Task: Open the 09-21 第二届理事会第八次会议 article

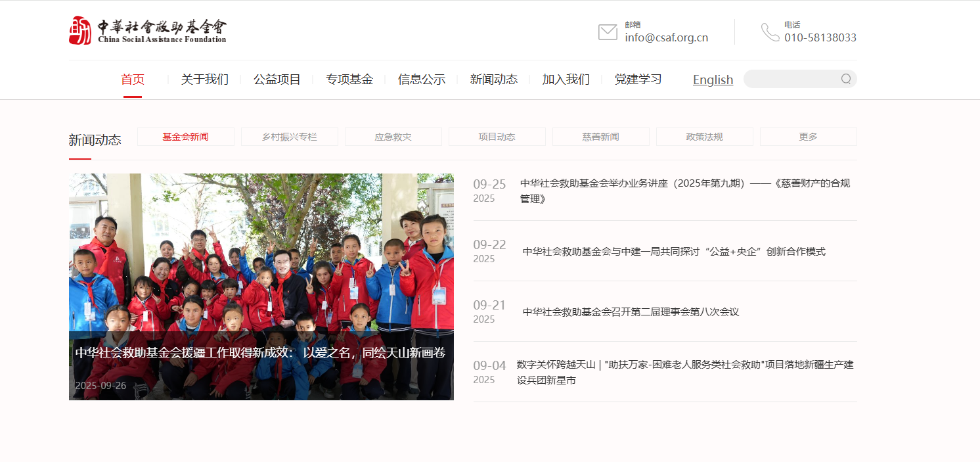Action: (631, 312)
